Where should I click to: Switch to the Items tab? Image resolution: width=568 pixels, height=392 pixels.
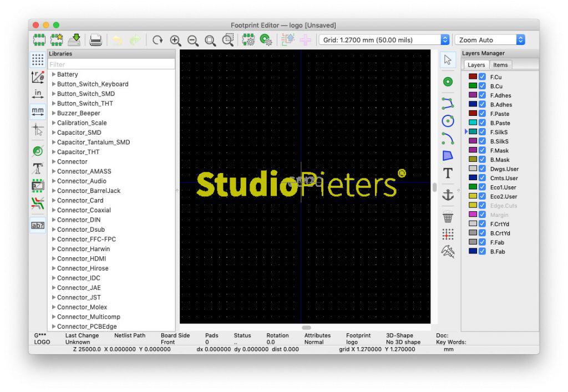(500, 65)
